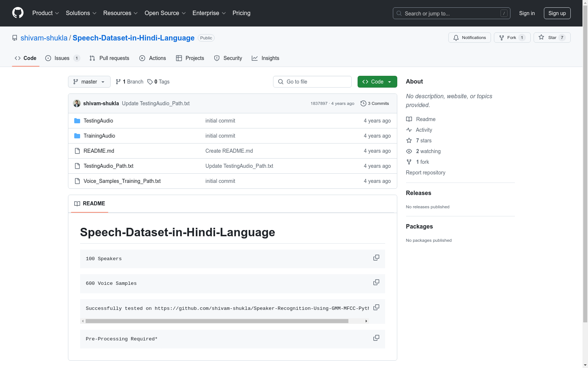The height and width of the screenshot is (368, 588).
Task: Click the 'Go to file' search field
Action: click(312, 82)
